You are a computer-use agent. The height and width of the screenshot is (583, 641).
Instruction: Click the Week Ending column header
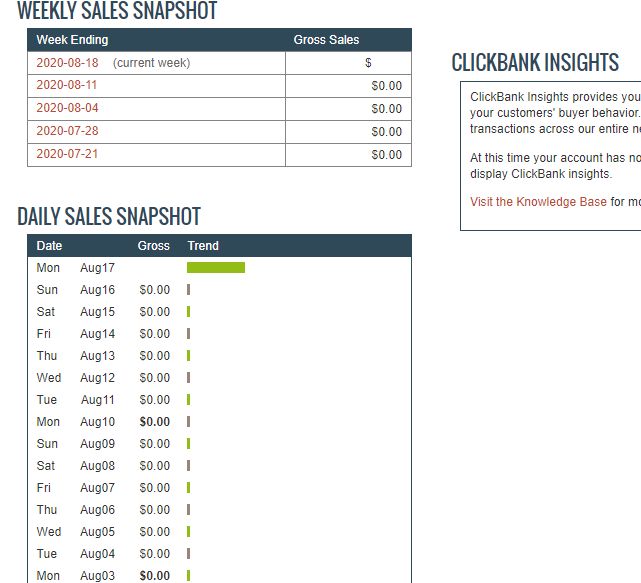(x=72, y=40)
